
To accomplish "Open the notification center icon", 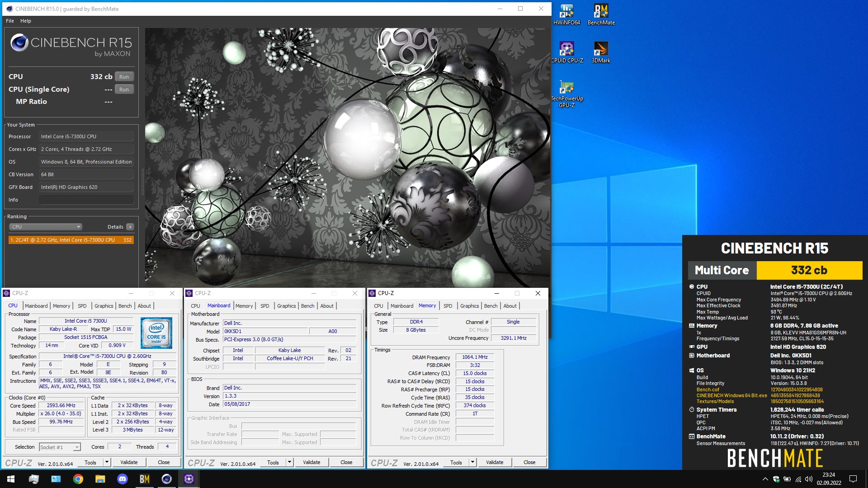I will pyautogui.click(x=853, y=479).
